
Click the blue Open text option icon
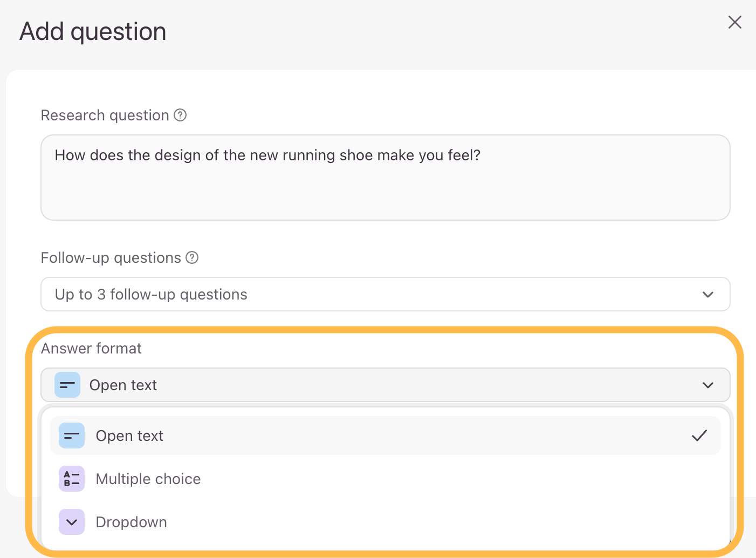click(x=72, y=435)
